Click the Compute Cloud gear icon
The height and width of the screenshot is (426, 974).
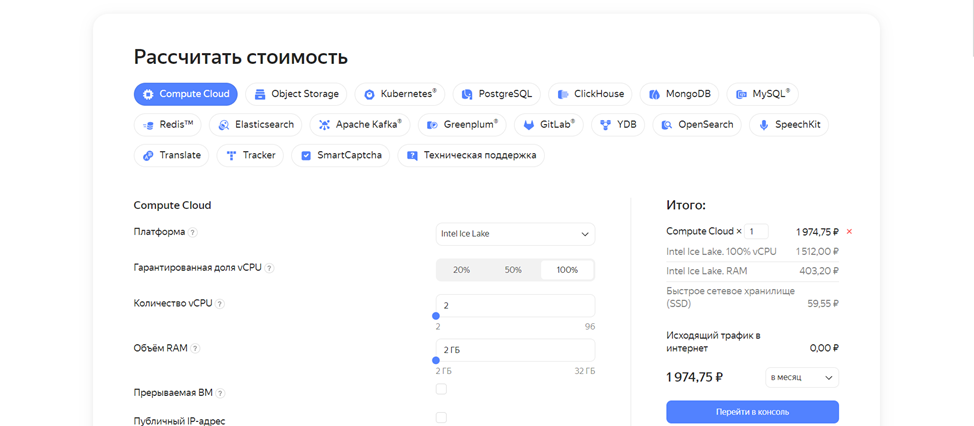point(148,94)
